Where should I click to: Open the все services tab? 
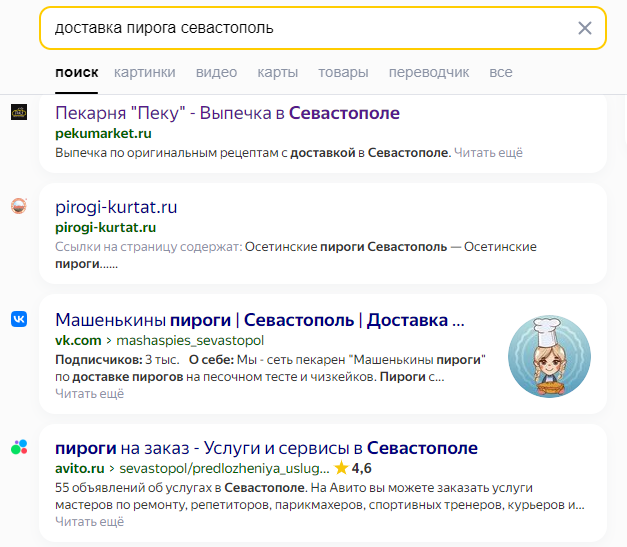[x=501, y=72]
